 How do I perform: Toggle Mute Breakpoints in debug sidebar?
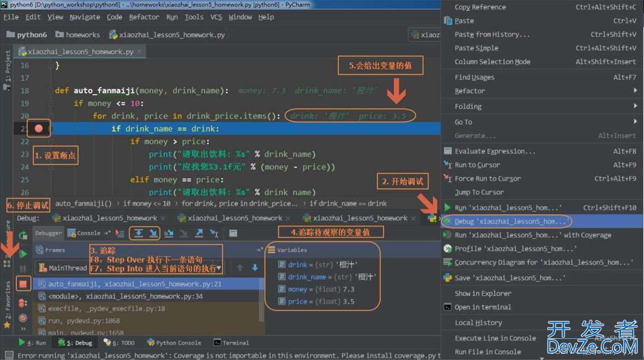tap(23, 318)
